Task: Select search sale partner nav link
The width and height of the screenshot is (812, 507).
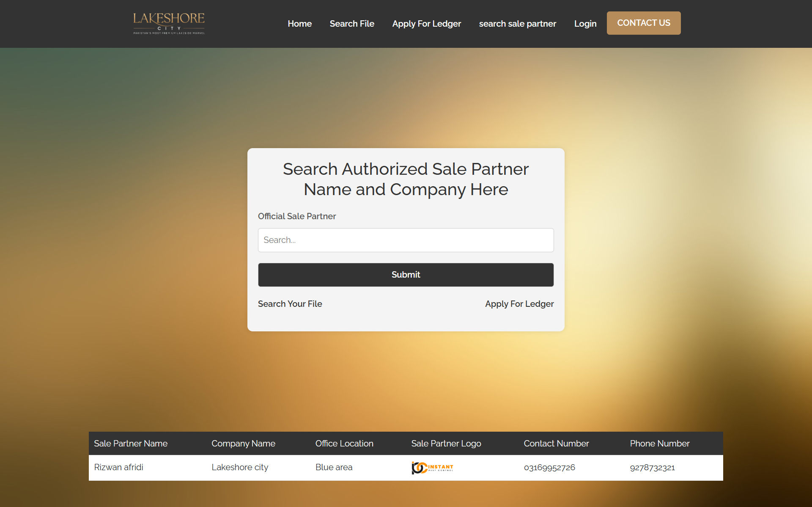Action: 517,24
